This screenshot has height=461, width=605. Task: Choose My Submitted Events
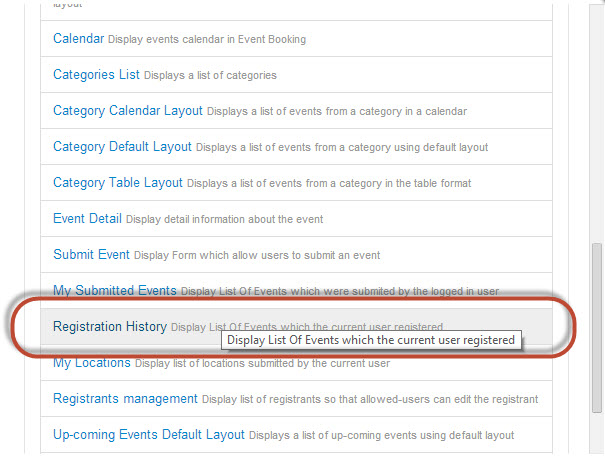coord(114,291)
